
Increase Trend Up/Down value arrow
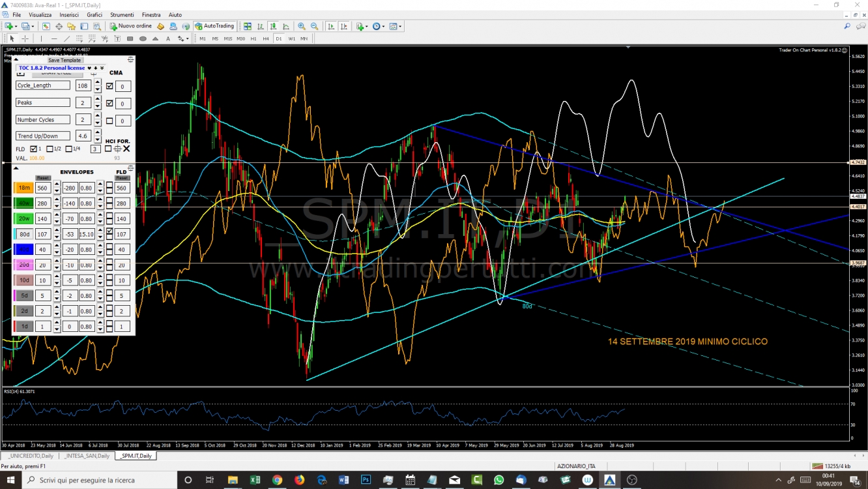point(98,132)
